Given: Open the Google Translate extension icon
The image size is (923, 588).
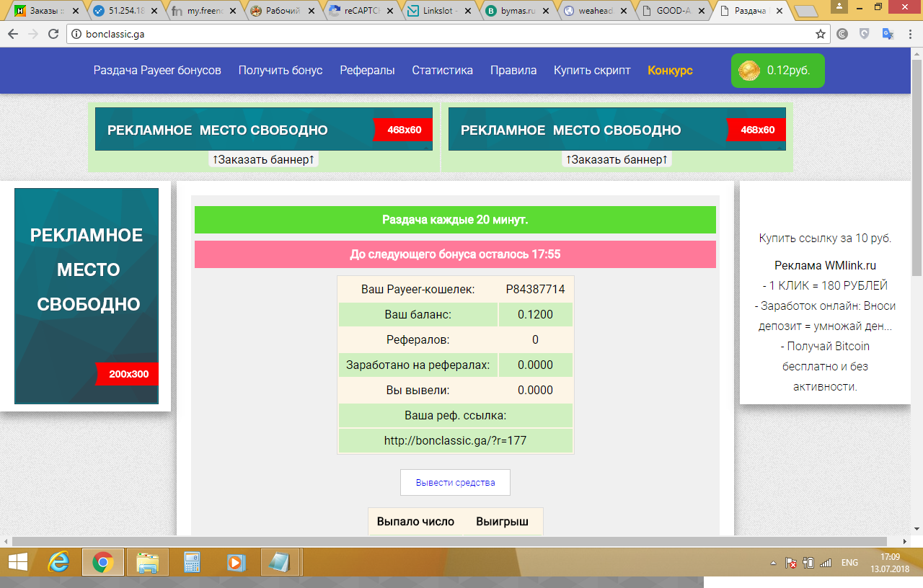Looking at the screenshot, I should point(888,34).
